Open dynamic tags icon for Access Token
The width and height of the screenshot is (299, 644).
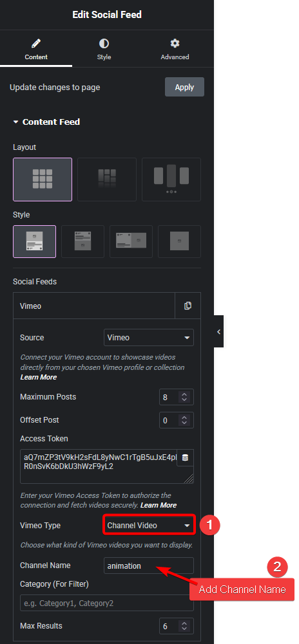185,458
